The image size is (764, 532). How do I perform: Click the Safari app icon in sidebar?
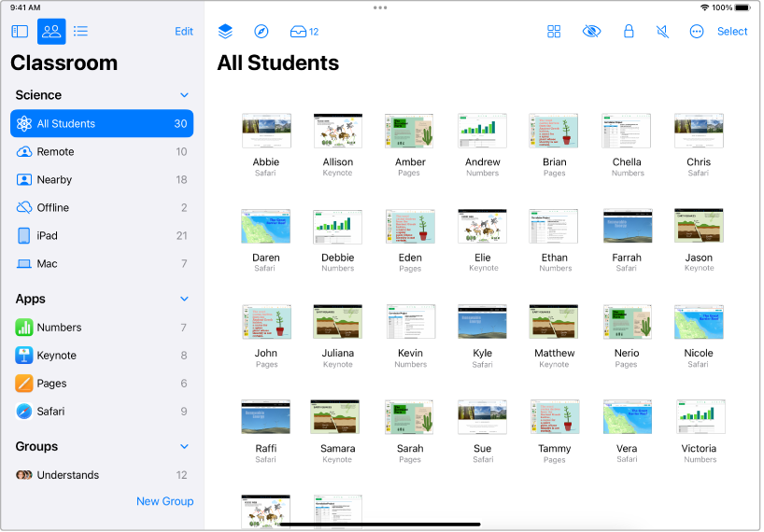pos(24,412)
